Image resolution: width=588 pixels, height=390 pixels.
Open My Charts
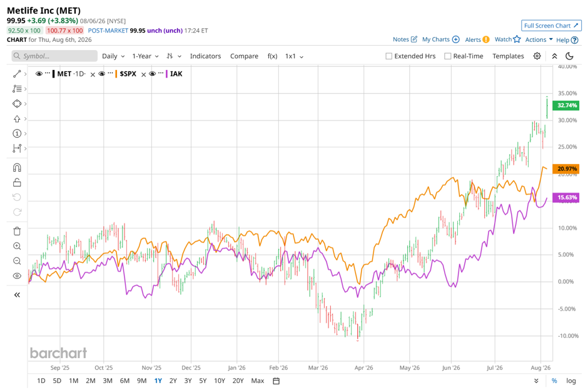pyautogui.click(x=440, y=39)
